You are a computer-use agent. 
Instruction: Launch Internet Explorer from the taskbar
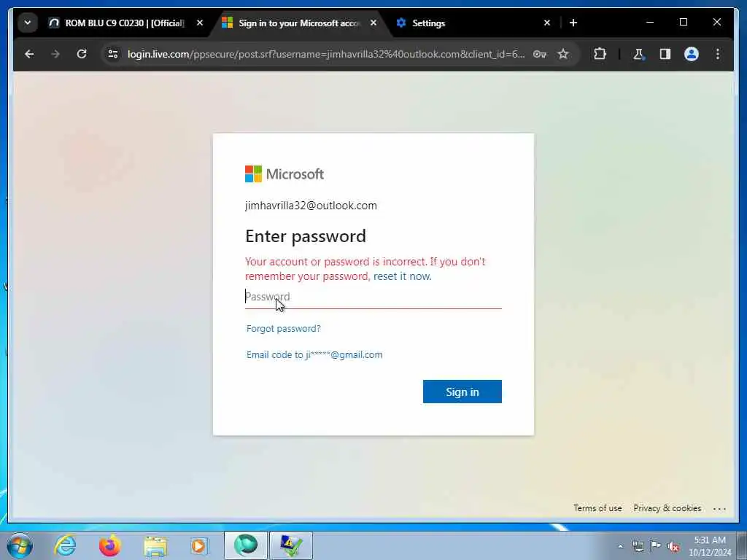tap(65, 545)
